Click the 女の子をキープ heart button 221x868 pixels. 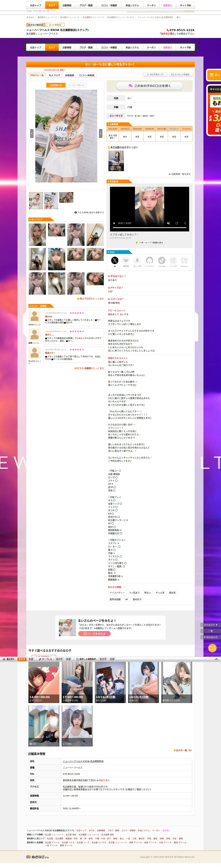pos(155,74)
